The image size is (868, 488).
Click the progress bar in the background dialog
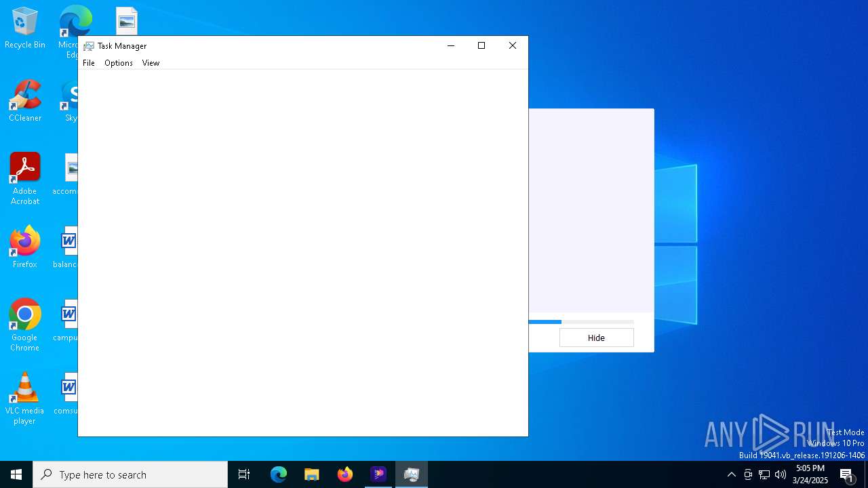tap(581, 322)
